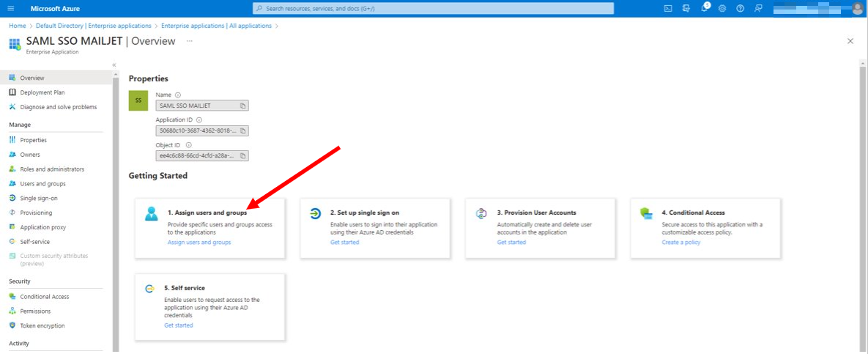
Task: Click the Assign users and groups link
Action: pyautogui.click(x=199, y=242)
